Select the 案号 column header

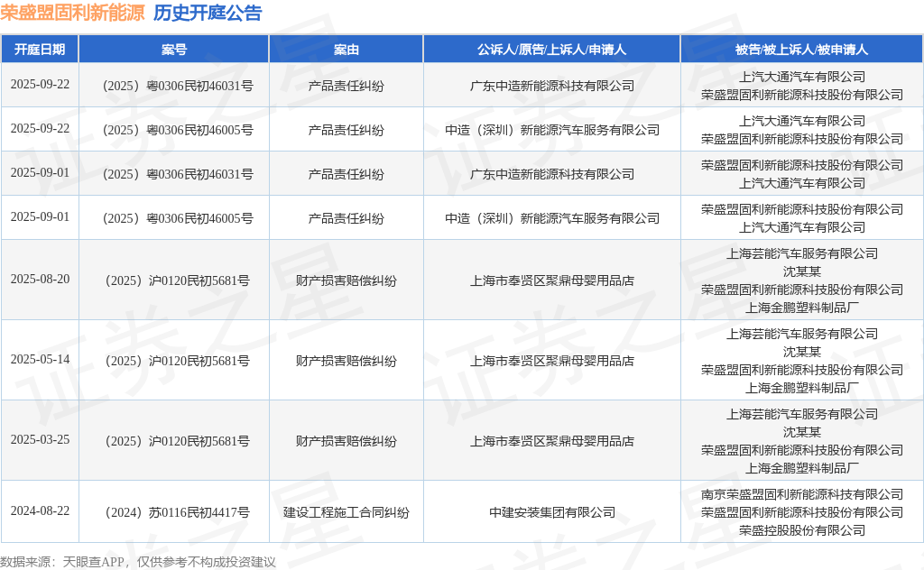pyautogui.click(x=174, y=50)
